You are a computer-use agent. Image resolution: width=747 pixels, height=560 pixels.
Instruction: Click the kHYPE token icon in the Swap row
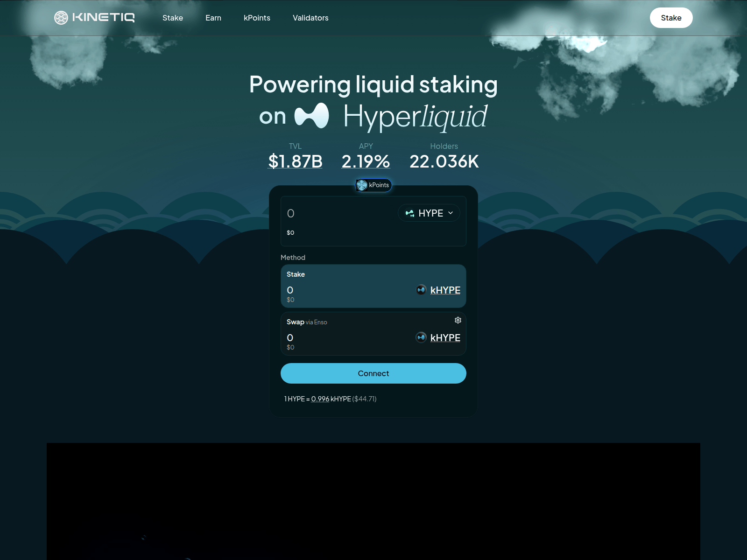[421, 337]
